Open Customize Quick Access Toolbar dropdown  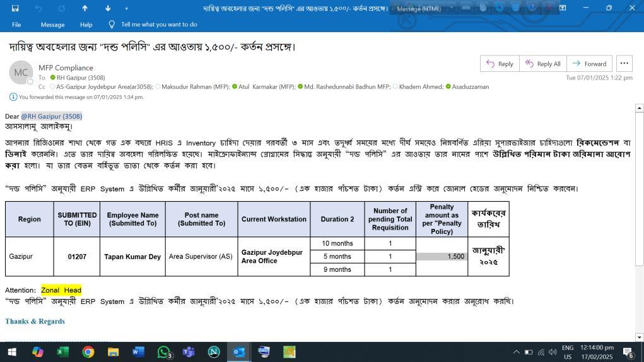click(127, 8)
